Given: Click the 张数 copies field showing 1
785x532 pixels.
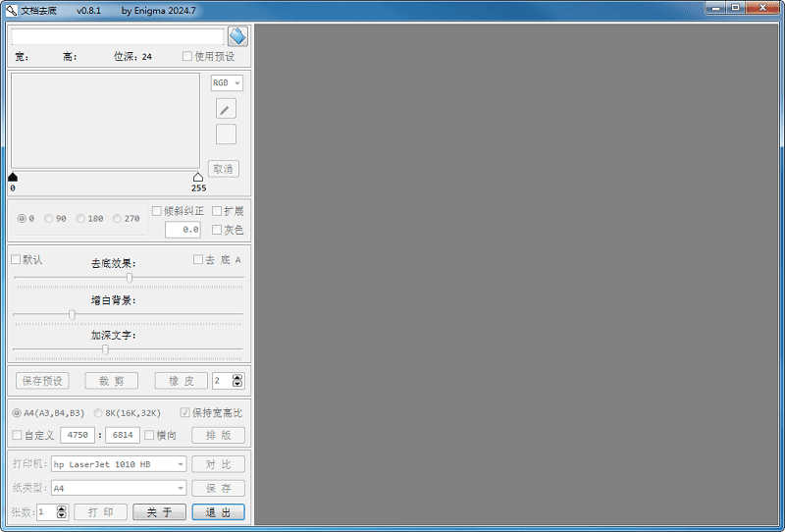Looking at the screenshot, I should pos(46,512).
